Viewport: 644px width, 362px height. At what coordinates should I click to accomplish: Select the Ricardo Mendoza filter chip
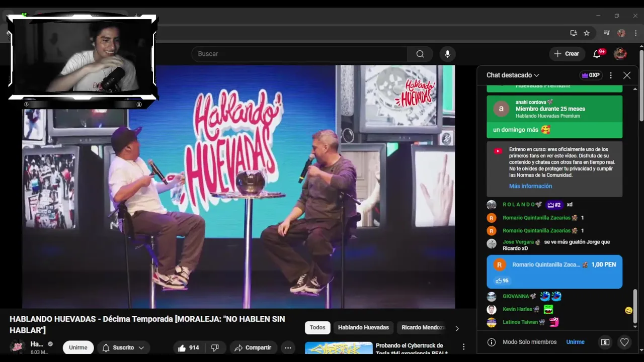pos(423,327)
